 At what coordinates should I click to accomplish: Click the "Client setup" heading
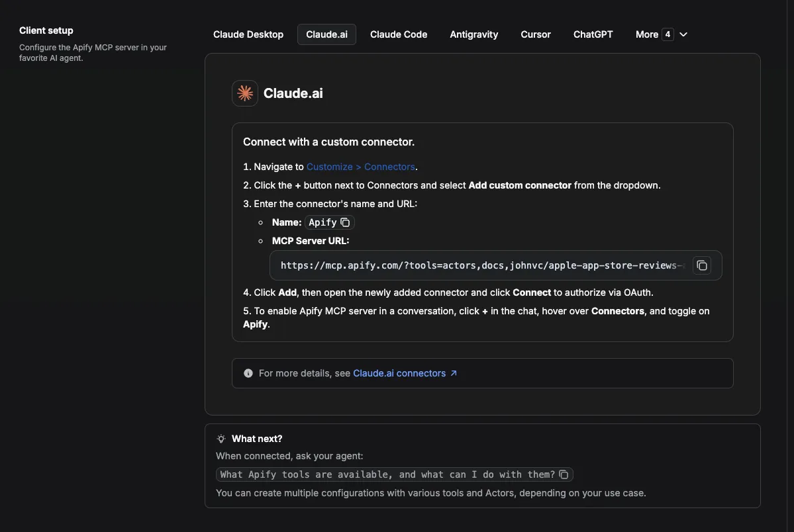coord(46,30)
